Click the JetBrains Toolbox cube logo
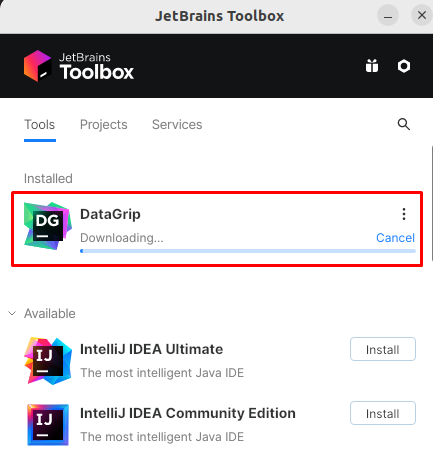This screenshot has height=457, width=433. [38, 66]
